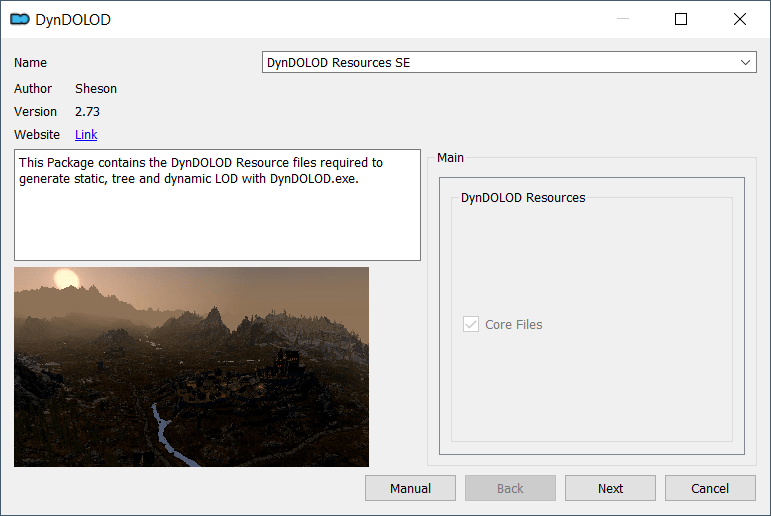
Task: Click the Main group label
Action: click(450, 157)
